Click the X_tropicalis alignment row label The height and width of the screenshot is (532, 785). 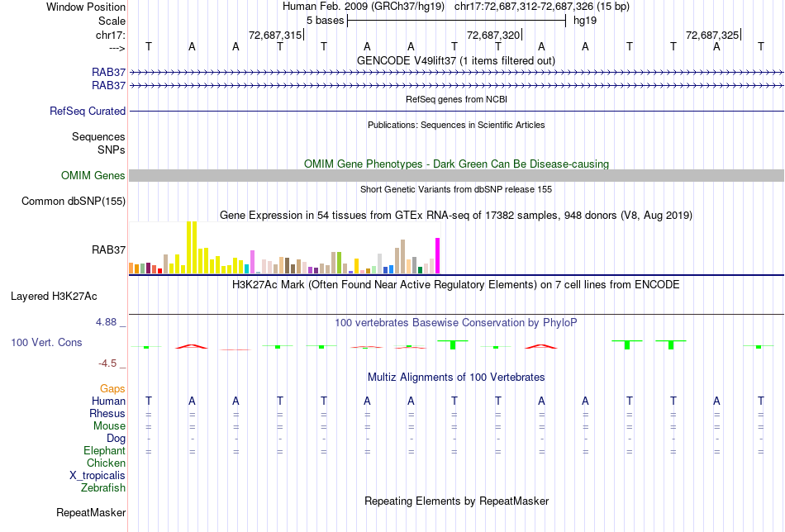click(98, 476)
